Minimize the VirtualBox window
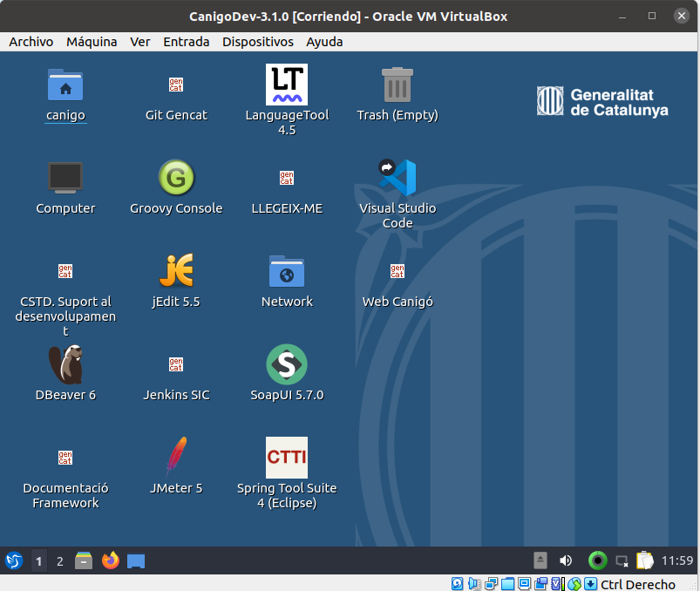The width and height of the screenshot is (700, 591). 622,17
